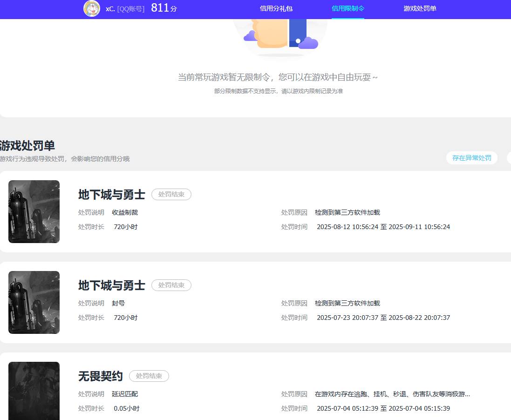Image resolution: width=511 pixels, height=420 pixels.
Task: Click the Doraemon user avatar icon
Action: (92, 8)
